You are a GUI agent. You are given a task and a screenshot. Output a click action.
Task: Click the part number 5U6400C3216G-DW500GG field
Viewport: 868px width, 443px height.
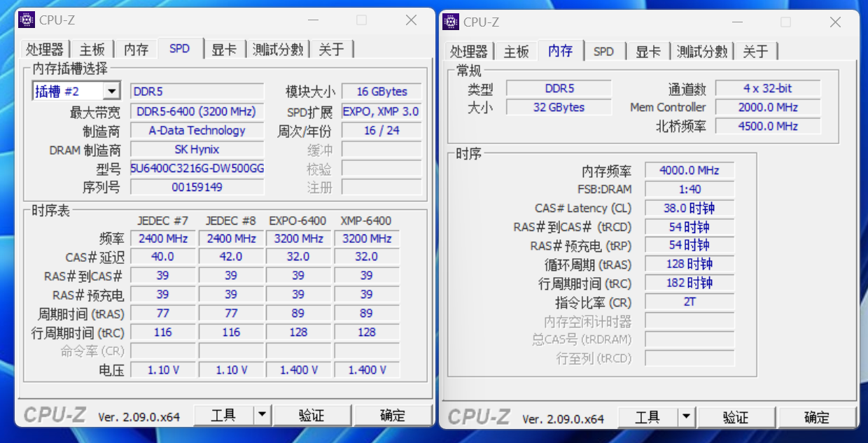[x=197, y=169]
